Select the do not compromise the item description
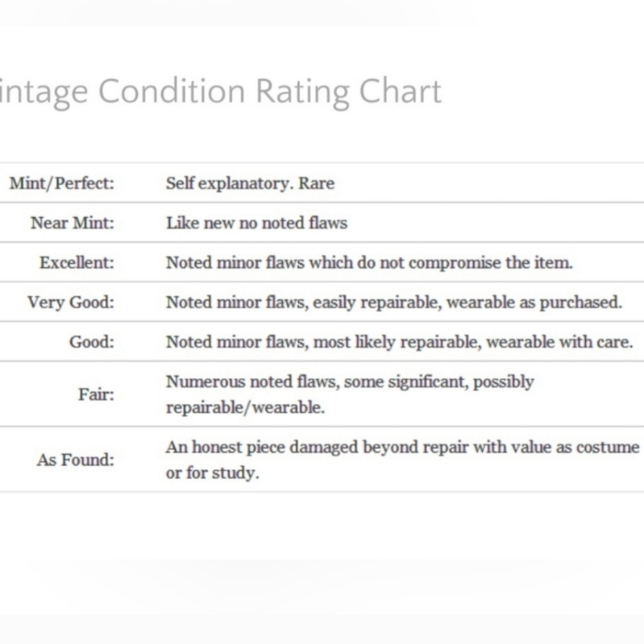 click(464, 263)
